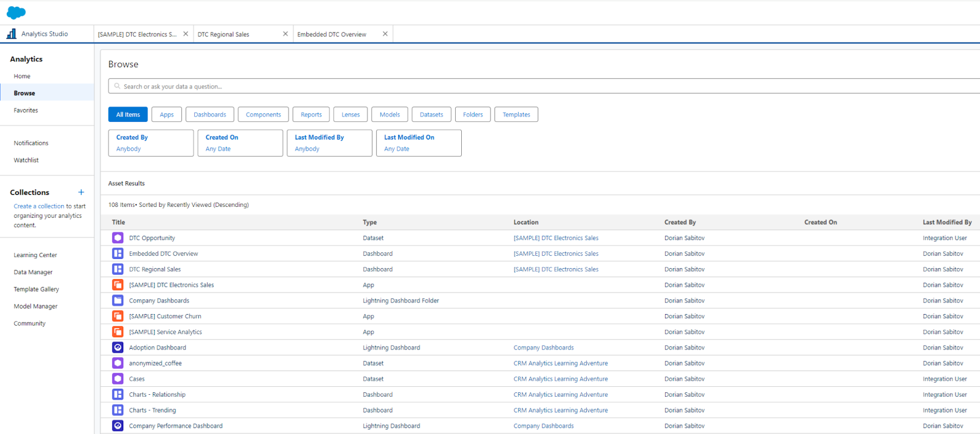Screen dimensions: 980x434
Task: Click the Company Dashboards folder icon
Action: tap(118, 301)
